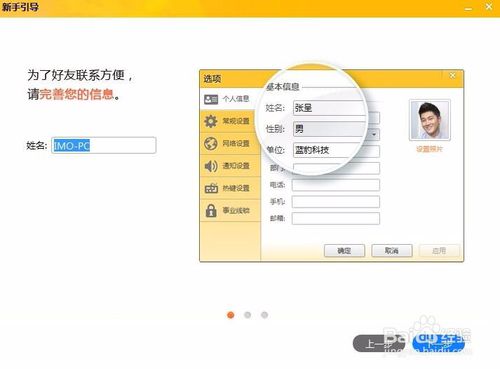Open 常规设置 with the gear icon

[x=230, y=121]
